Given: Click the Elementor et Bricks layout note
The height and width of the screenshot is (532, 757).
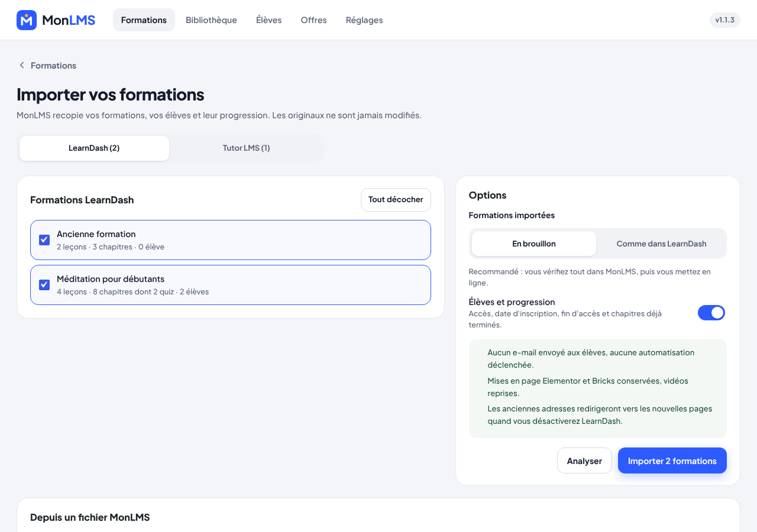Looking at the screenshot, I should [588, 387].
